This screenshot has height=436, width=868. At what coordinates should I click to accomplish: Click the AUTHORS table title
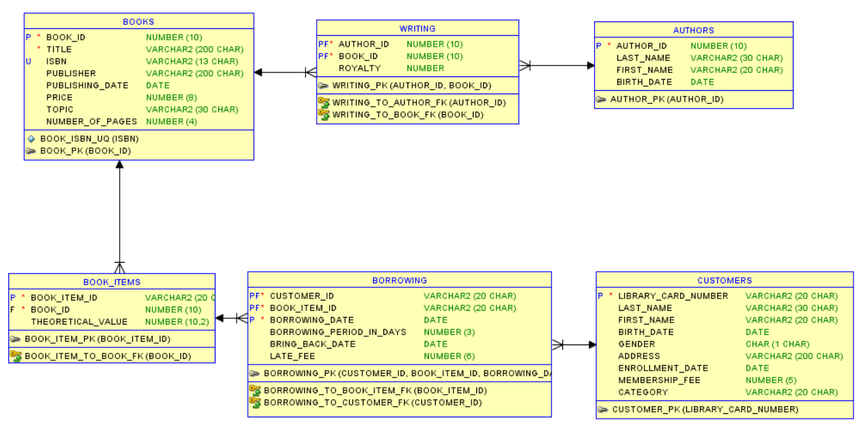tap(693, 30)
